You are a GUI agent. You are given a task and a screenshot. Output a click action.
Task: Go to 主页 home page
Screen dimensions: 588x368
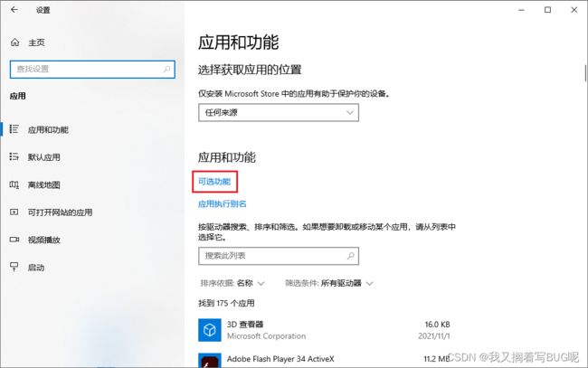(36, 42)
